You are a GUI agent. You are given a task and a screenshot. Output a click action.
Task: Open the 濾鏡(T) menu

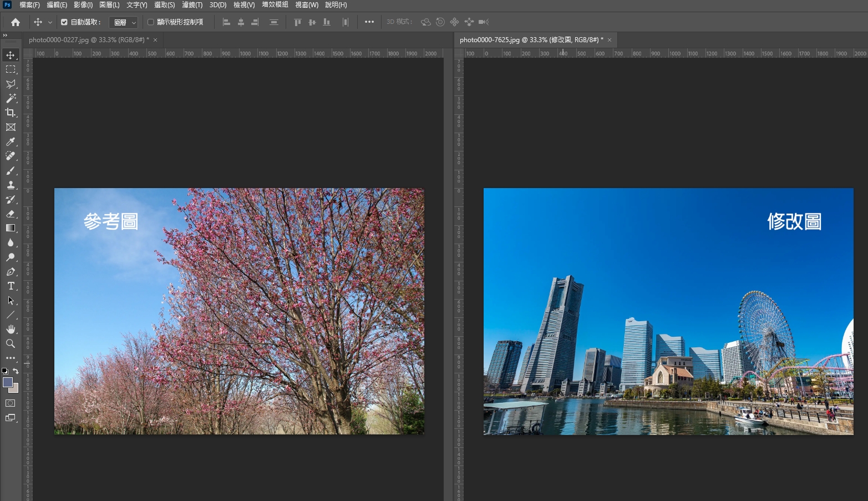192,5
